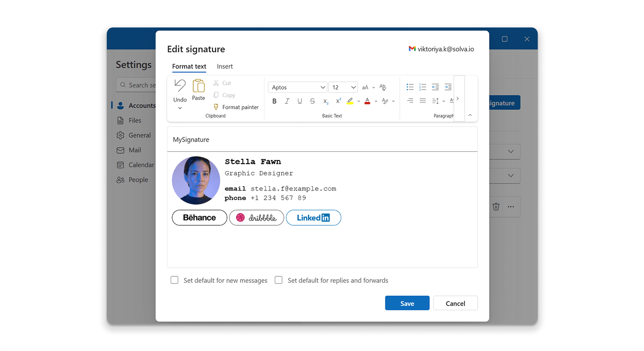The image size is (644, 351).
Task: Apply the red font color swatch
Action: coord(367,101)
